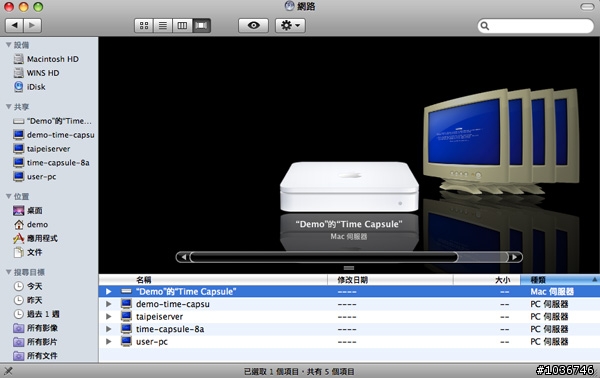Select user-pc list row name
The width and height of the screenshot is (600, 378).
click(152, 342)
